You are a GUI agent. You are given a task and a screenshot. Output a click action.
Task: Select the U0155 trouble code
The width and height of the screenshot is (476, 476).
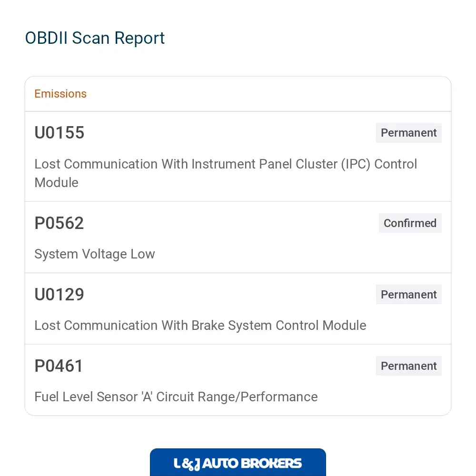pyautogui.click(x=59, y=133)
